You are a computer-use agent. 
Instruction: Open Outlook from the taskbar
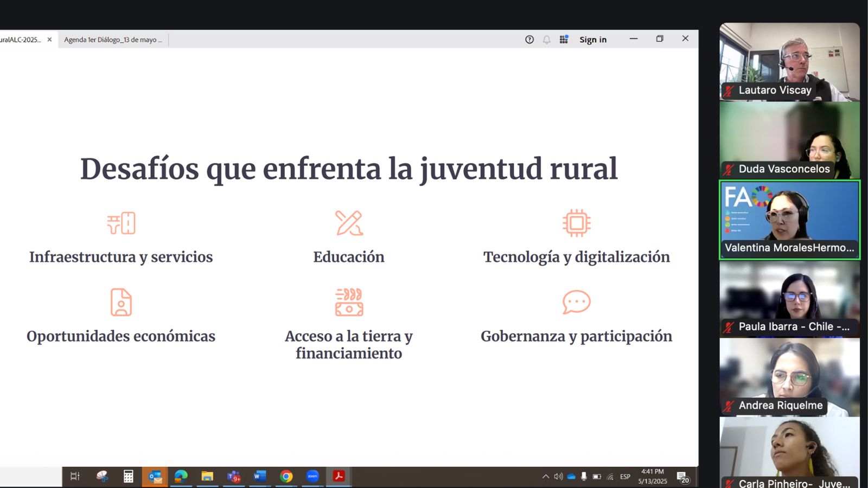coord(155,476)
